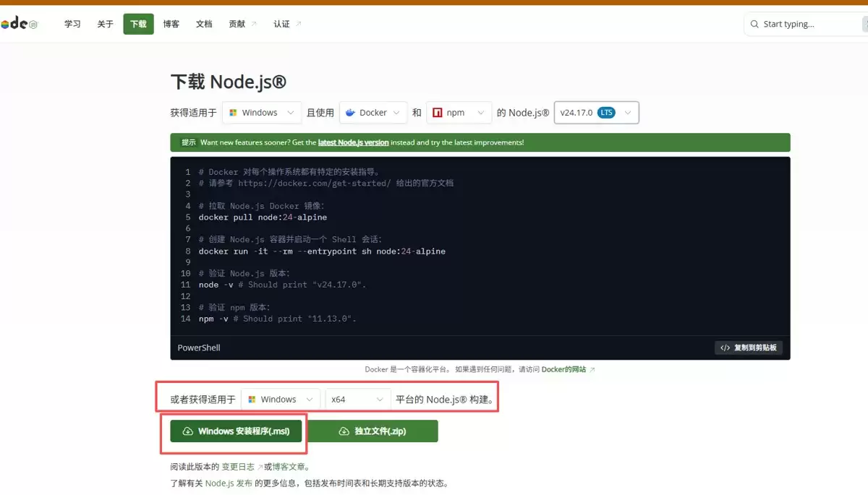Viewport: 868px width, 495px height.
Task: Click the npm logo icon
Action: (x=438, y=113)
